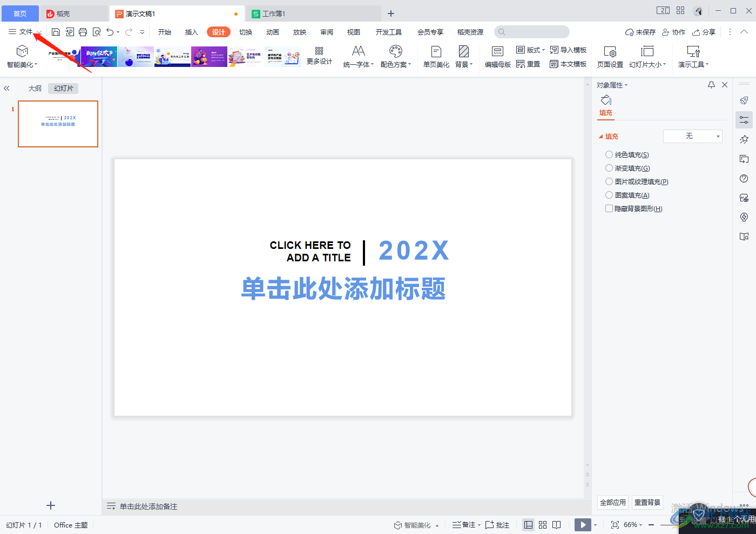Viewport: 756px width, 534px height.
Task: Select 渐变填充 gradient fill option
Action: click(x=627, y=168)
